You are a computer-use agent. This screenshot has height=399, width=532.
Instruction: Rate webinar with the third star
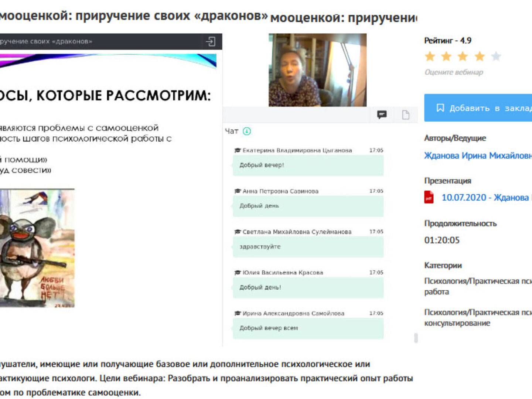pos(463,57)
